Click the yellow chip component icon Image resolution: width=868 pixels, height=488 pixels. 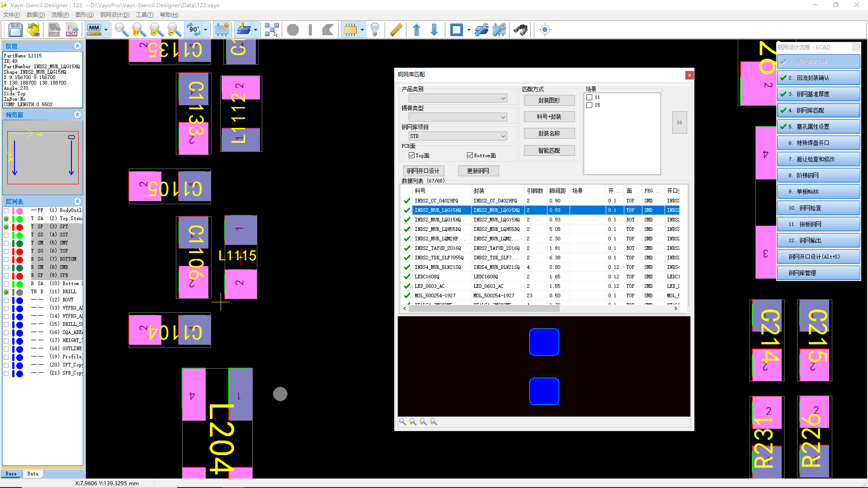coord(350,30)
